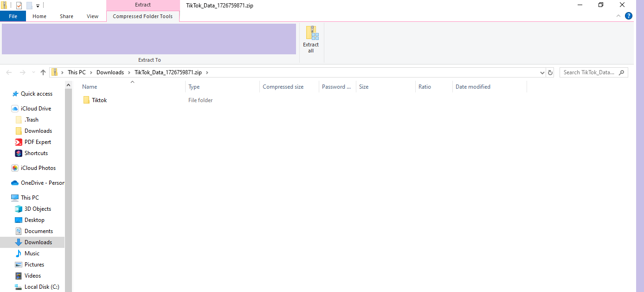This screenshot has width=644, height=292.
Task: Expand the address bar history dropdown
Action: (542, 73)
